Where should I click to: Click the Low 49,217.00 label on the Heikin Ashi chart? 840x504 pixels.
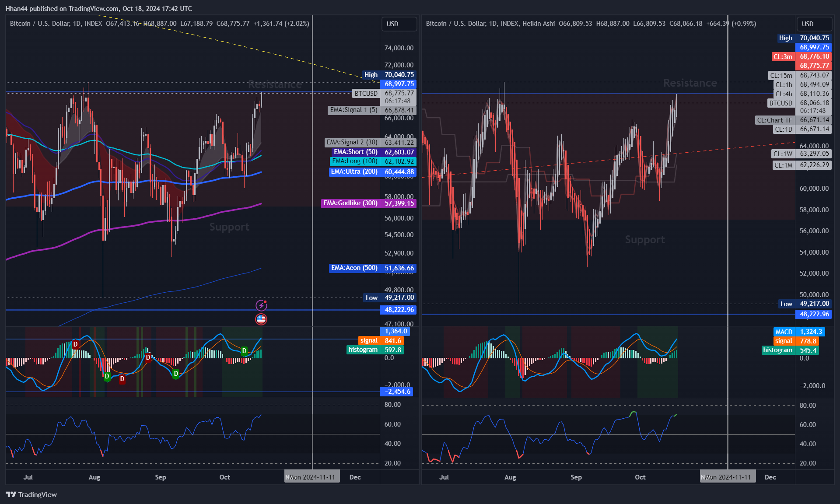[805, 304]
